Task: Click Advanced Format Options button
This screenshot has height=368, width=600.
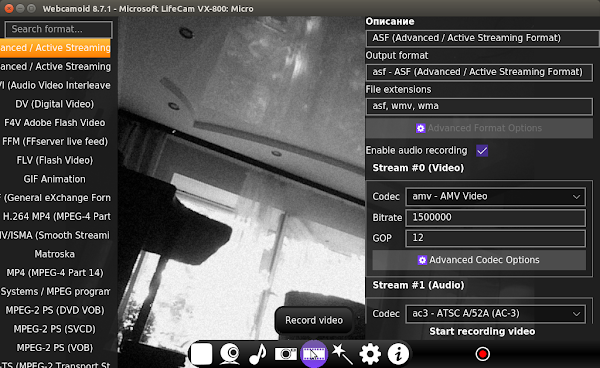Action: tap(479, 128)
